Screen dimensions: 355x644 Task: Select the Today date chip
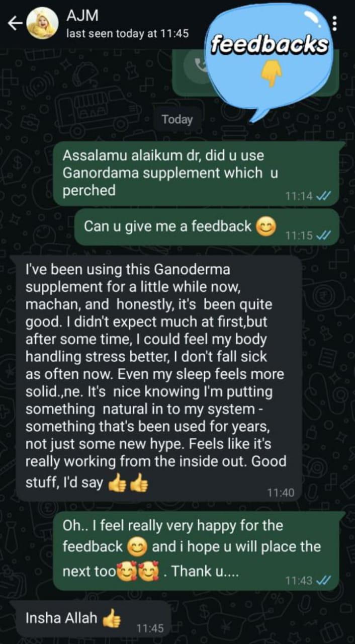[x=177, y=120]
